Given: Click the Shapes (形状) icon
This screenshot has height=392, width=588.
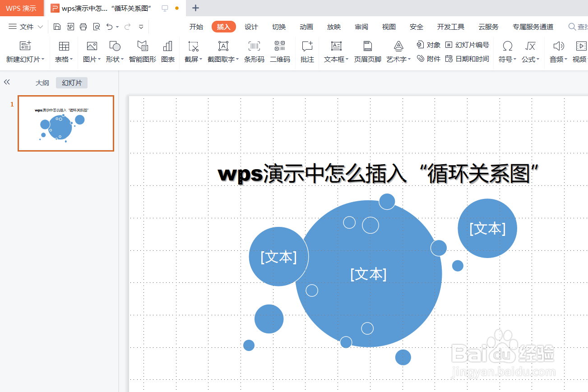Looking at the screenshot, I should click(115, 46).
